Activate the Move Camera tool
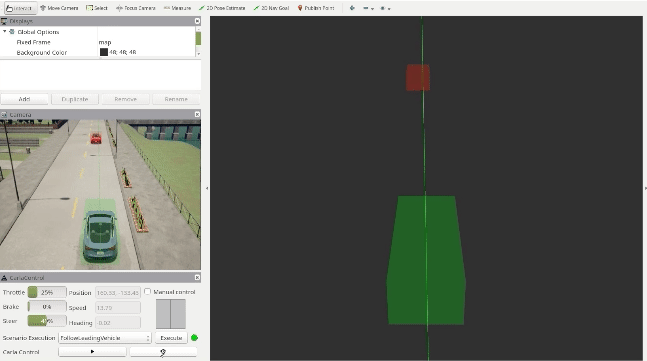647x361 pixels. pyautogui.click(x=59, y=8)
